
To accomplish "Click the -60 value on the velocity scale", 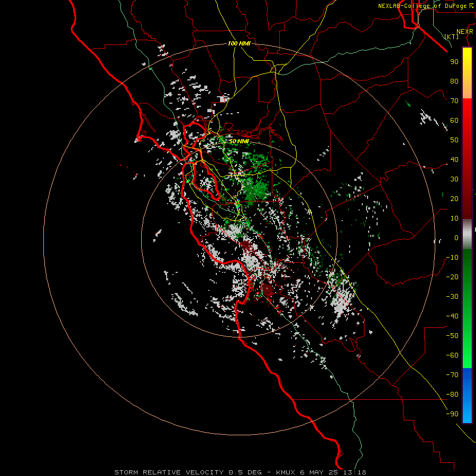I will pyautogui.click(x=452, y=355).
